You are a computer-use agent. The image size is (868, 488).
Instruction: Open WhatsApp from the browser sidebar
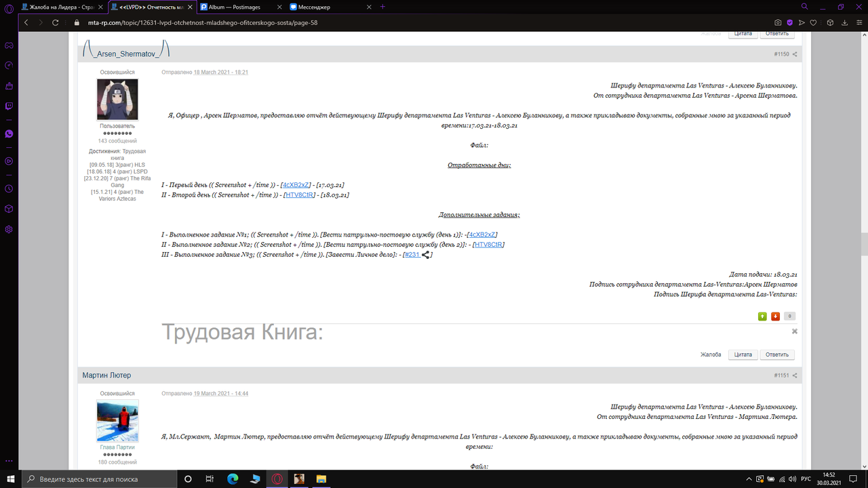click(x=9, y=133)
